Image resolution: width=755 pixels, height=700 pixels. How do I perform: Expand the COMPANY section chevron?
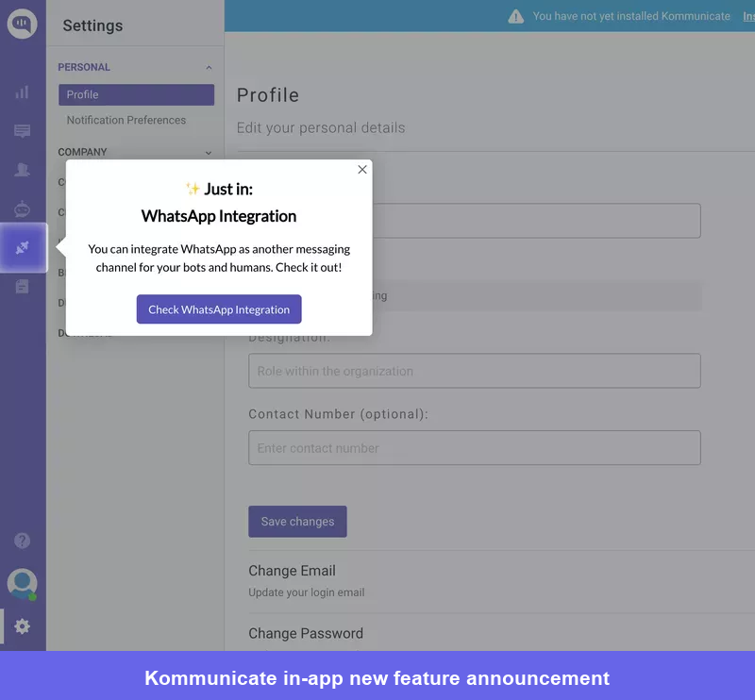click(x=209, y=153)
